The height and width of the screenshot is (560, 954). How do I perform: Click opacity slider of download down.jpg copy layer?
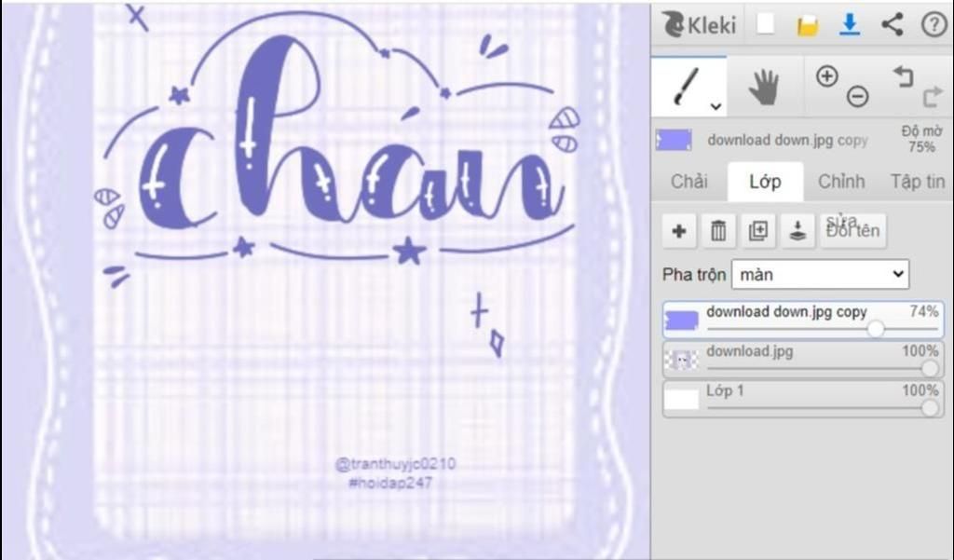coord(823,329)
